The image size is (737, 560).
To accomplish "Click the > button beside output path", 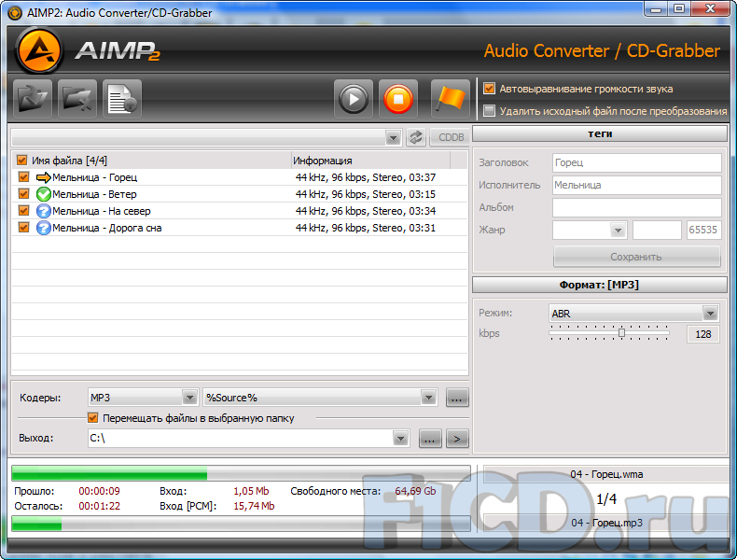I will [x=457, y=440].
